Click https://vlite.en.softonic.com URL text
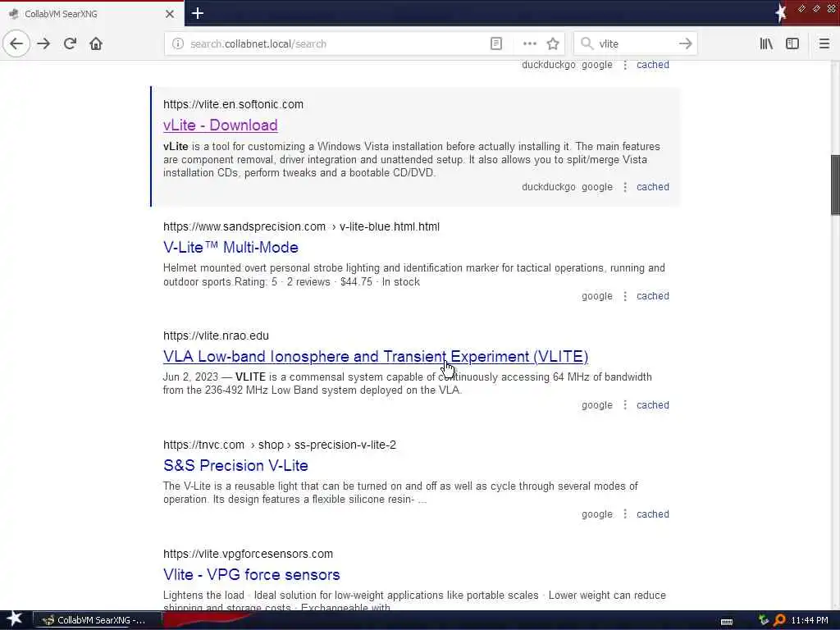840x630 pixels. coord(233,104)
